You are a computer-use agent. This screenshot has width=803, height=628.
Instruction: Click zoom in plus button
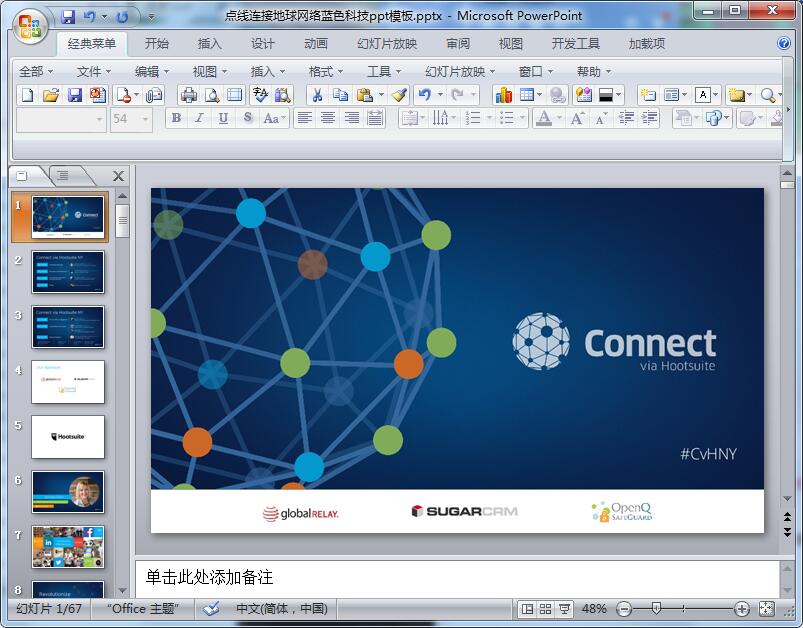tap(742, 609)
